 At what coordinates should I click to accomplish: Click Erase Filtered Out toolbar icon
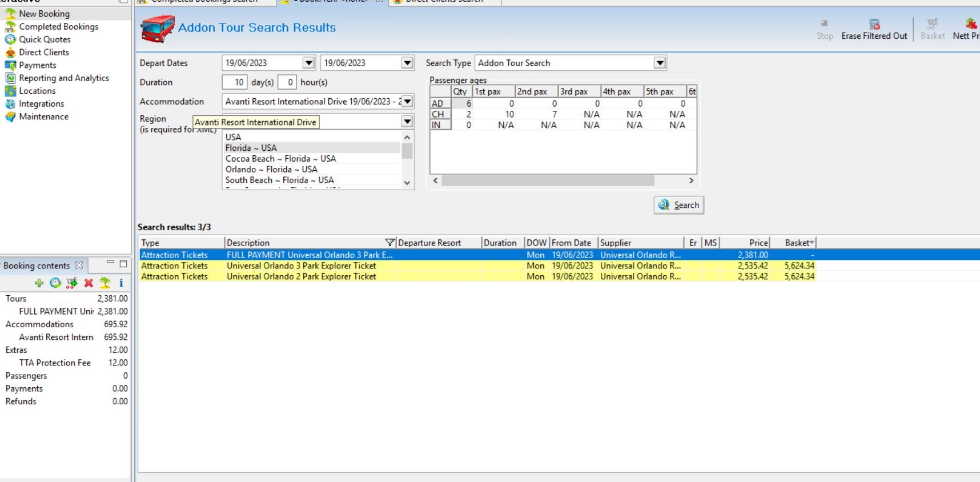(x=874, y=25)
